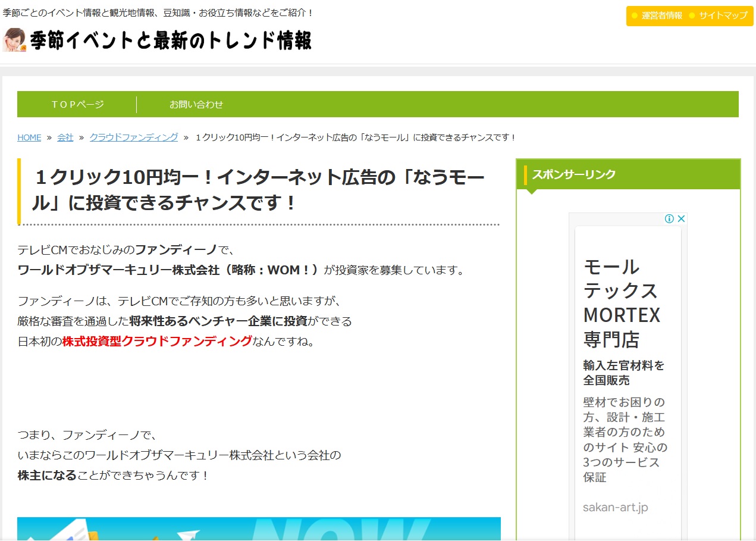The width and height of the screenshot is (756, 541).
Task: Click the red 株式投資型クラウドファンディング text
Action: pos(157,342)
